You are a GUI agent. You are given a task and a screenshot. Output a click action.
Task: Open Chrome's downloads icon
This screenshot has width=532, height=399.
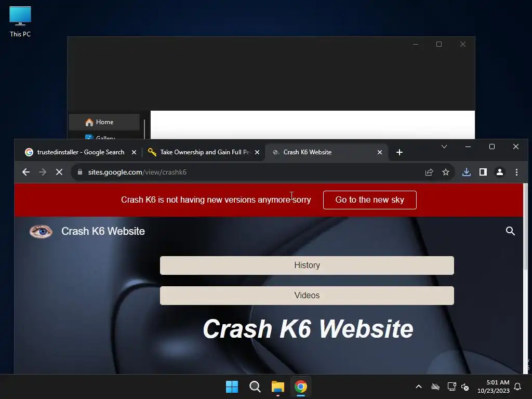point(467,172)
